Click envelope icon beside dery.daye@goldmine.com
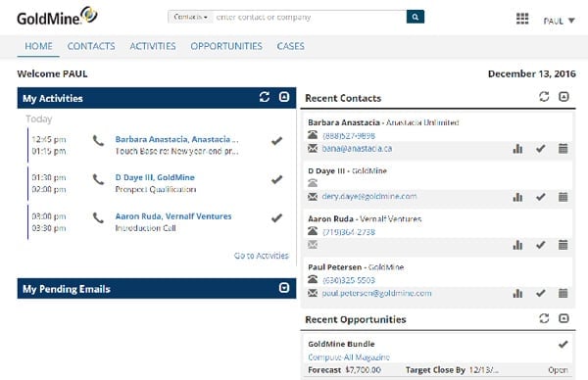Image resolution: width=588 pixels, height=380 pixels. pos(313,197)
